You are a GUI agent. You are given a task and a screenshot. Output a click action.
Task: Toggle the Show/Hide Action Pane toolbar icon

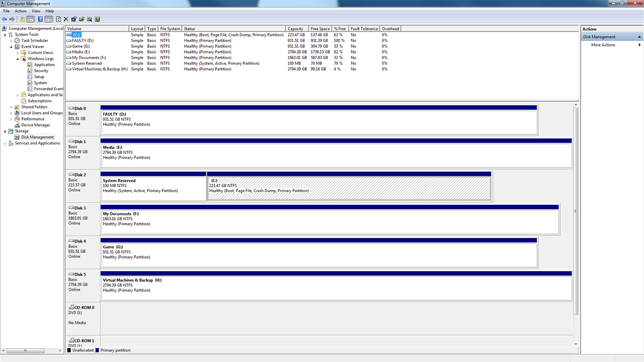tap(48, 19)
